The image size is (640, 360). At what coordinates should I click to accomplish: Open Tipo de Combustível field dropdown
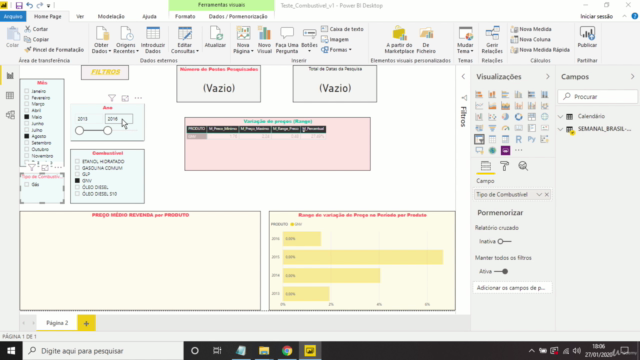click(x=539, y=195)
